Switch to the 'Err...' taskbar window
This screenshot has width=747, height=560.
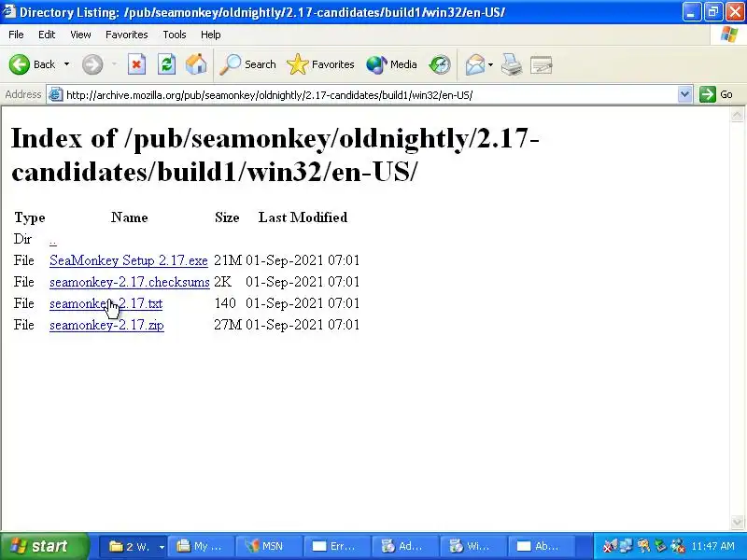(337, 546)
